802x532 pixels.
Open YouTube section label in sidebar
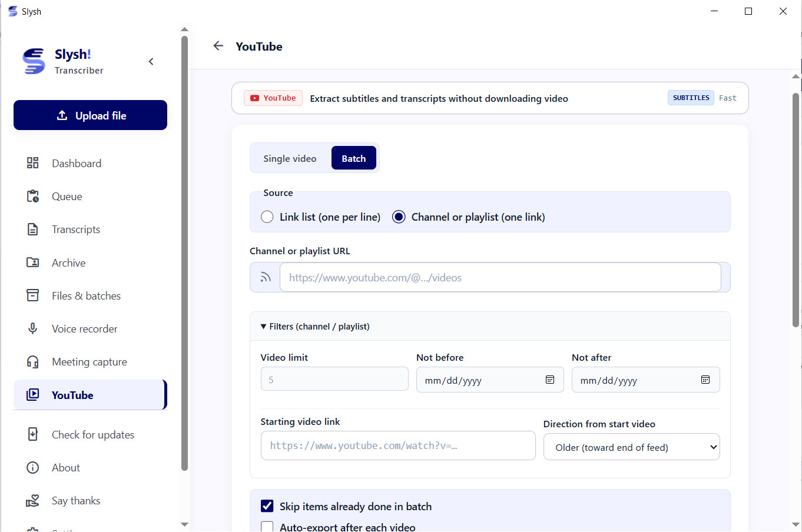tap(72, 395)
